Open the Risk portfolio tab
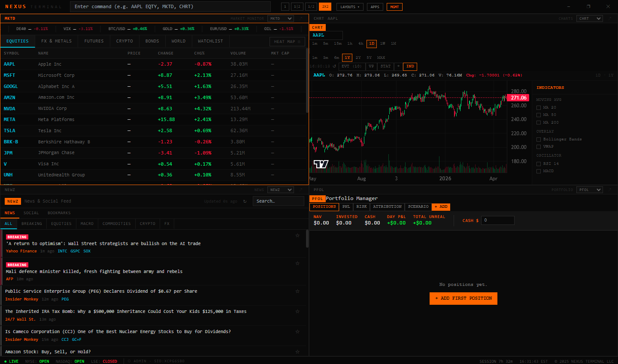618x364 pixels. [362, 206]
